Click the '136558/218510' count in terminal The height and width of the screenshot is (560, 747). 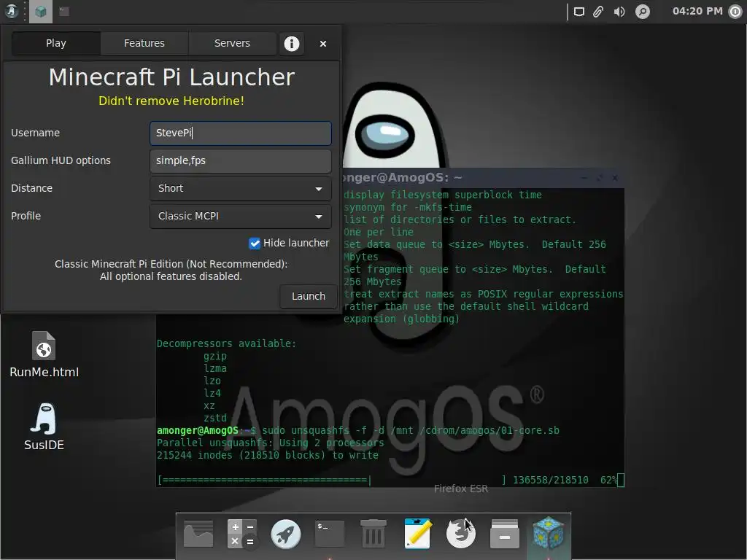(x=550, y=480)
